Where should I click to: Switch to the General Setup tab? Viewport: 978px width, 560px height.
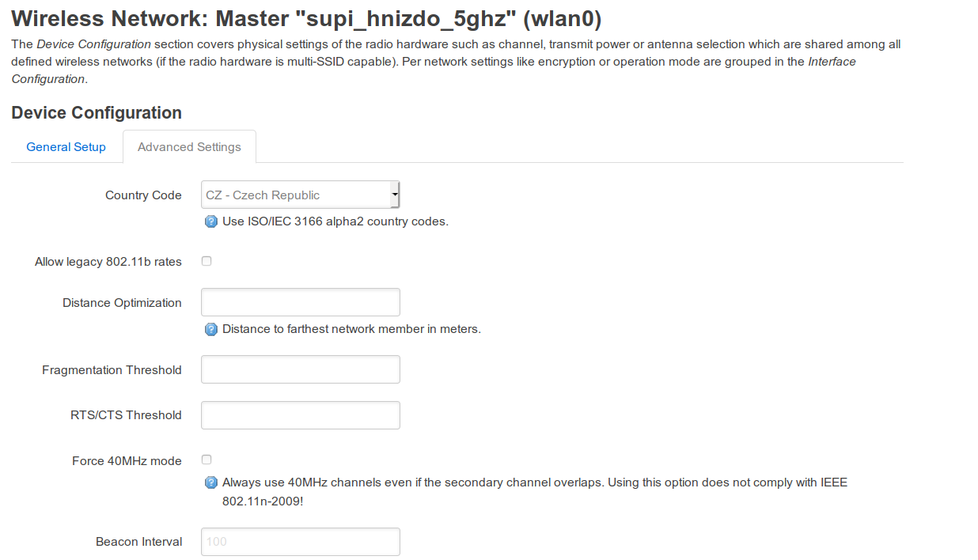coord(66,146)
